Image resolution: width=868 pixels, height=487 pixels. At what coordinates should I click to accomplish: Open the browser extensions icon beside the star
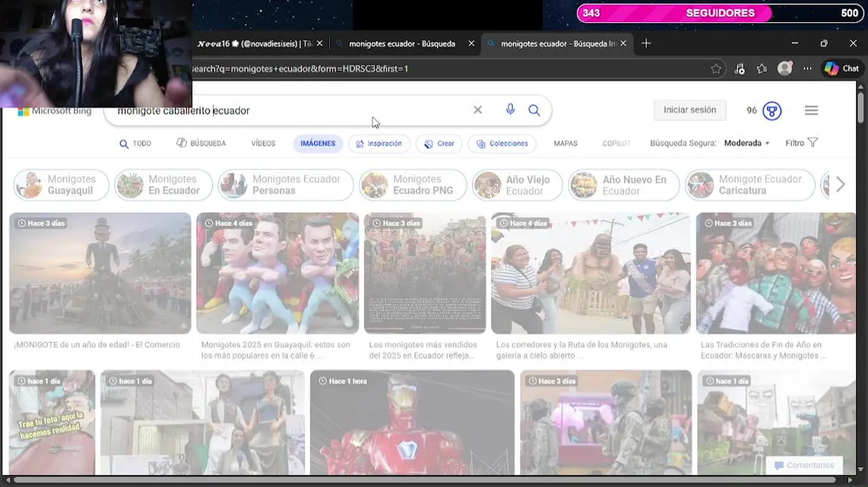click(x=739, y=68)
